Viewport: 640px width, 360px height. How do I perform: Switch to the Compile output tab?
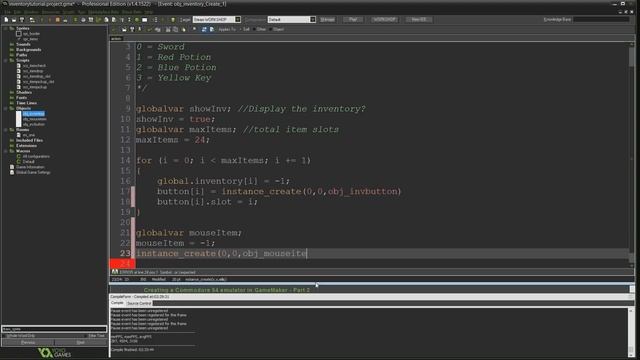pyautogui.click(x=117, y=303)
